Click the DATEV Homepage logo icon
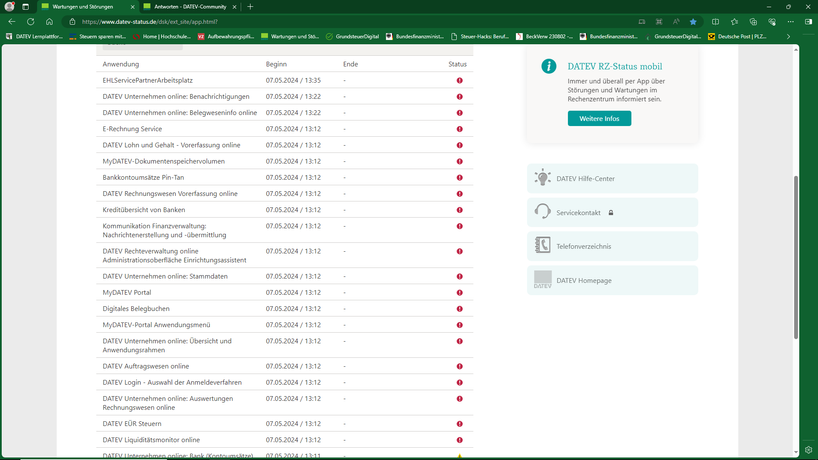Viewport: 818px width, 460px height. (542, 280)
